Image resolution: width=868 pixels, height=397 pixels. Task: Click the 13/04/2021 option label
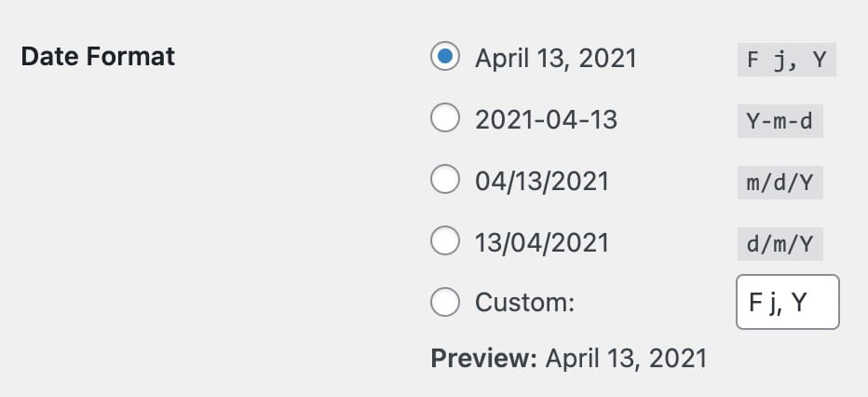click(x=542, y=242)
